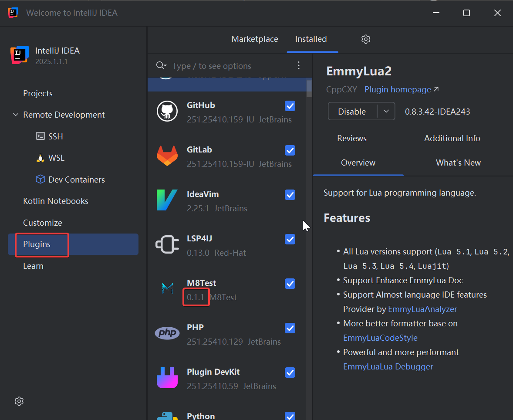
Task: Uncheck the IdeaVim plugin checkbox
Action: [290, 195]
